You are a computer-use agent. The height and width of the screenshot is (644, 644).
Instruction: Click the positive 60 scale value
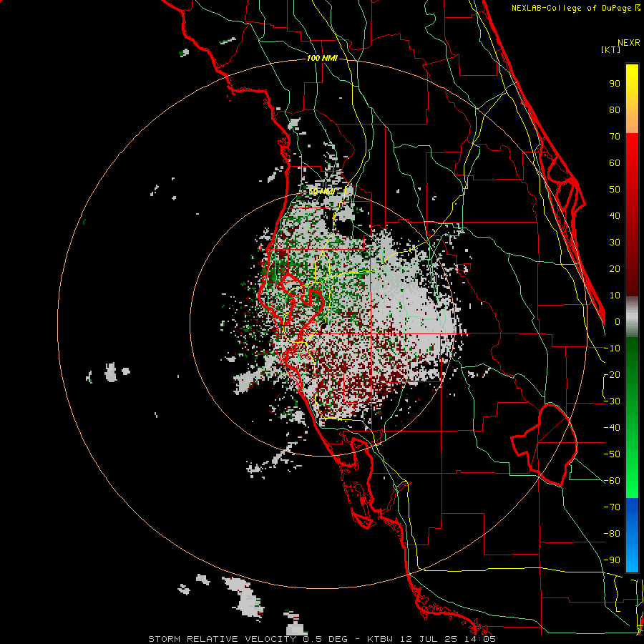pos(615,162)
